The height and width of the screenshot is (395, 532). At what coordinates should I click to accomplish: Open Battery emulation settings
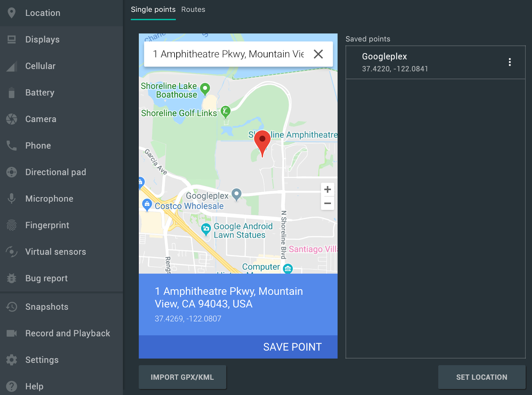coord(40,93)
